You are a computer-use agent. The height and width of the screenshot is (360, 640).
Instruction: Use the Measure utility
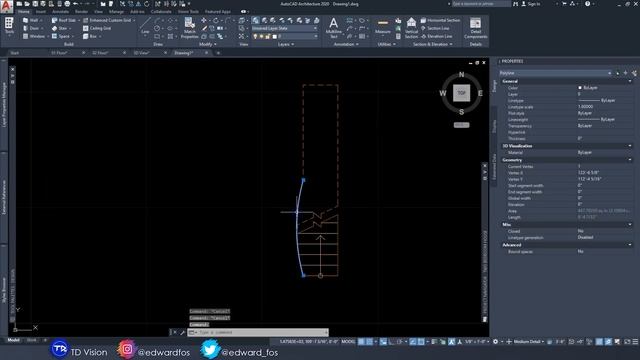pyautogui.click(x=382, y=27)
